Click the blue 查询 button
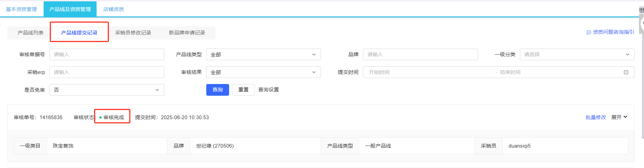This screenshot has width=644, height=168. coord(217,90)
